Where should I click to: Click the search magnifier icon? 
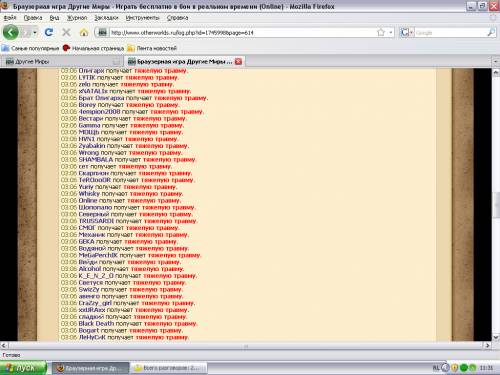[491, 32]
